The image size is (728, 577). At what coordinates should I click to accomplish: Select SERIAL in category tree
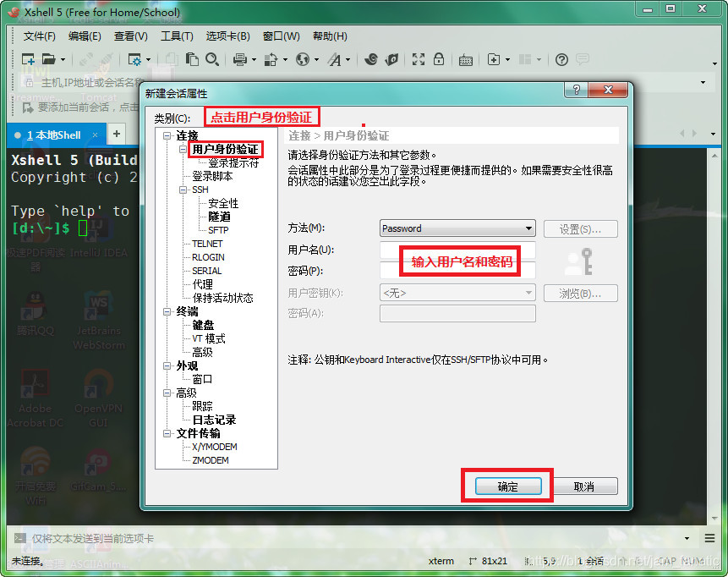pyautogui.click(x=206, y=271)
